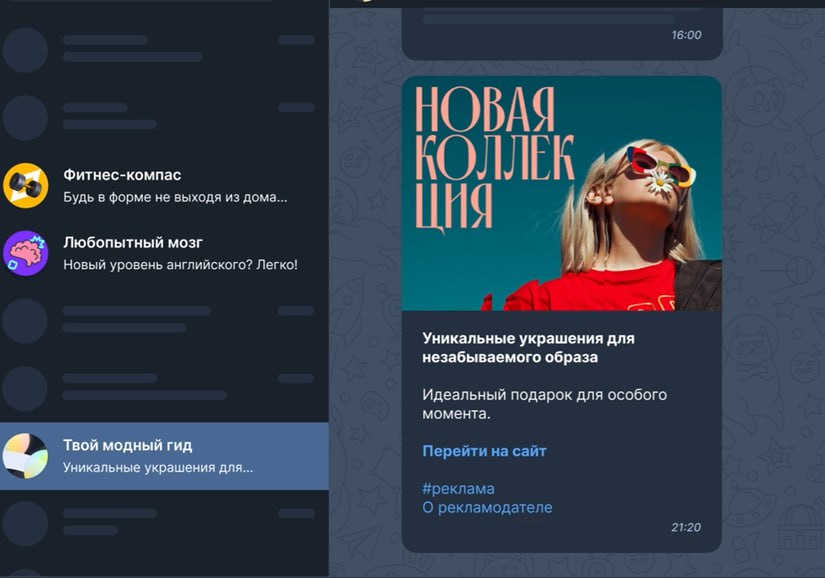
Task: Click the Твой модный гид channel avatar
Action: pyautogui.click(x=25, y=456)
